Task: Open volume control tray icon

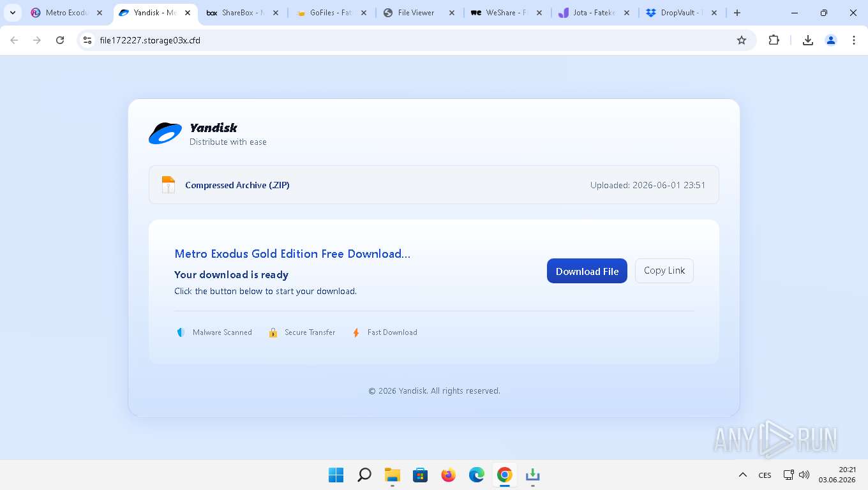Action: pyautogui.click(x=804, y=475)
